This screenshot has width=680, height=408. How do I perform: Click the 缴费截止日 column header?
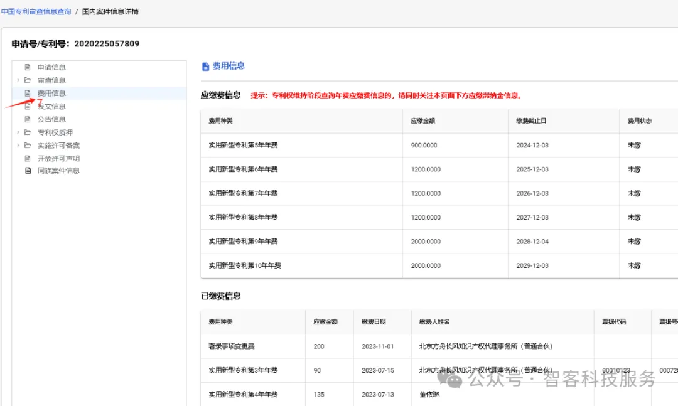pos(531,120)
